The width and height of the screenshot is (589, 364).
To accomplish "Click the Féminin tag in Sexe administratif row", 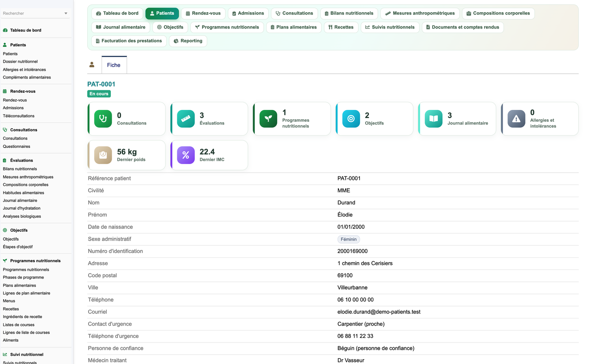I will [349, 239].
